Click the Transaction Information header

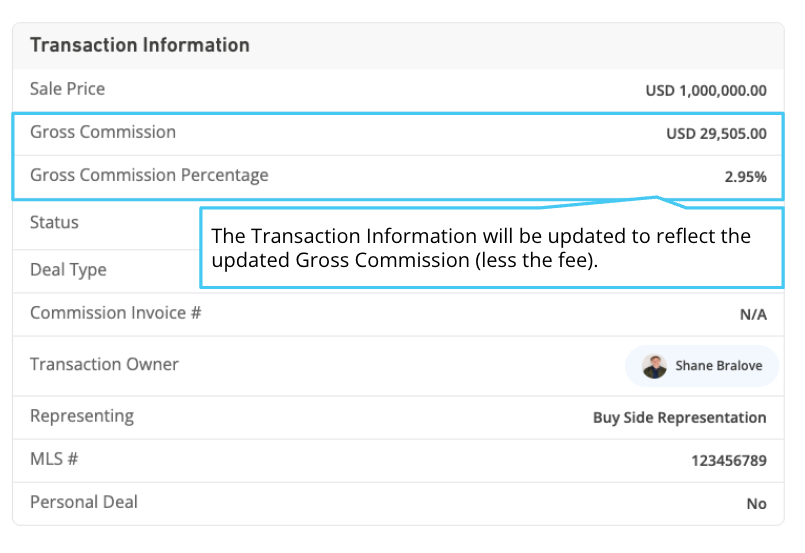point(140,45)
